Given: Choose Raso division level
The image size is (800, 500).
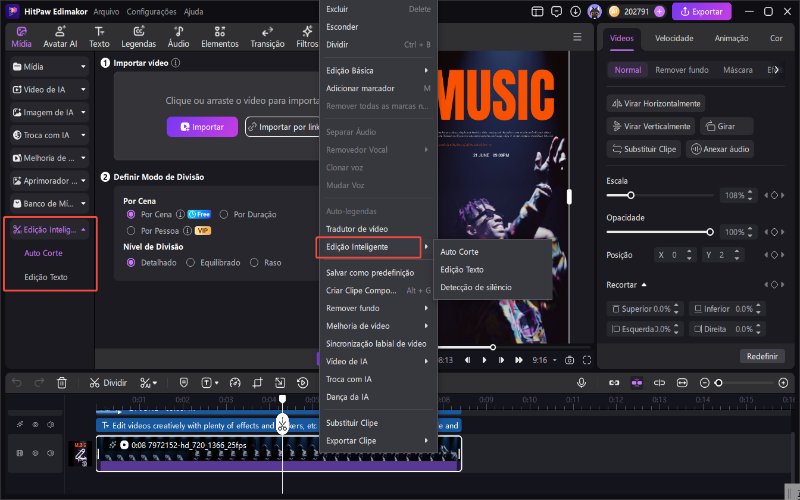Looking at the screenshot, I should click(254, 263).
